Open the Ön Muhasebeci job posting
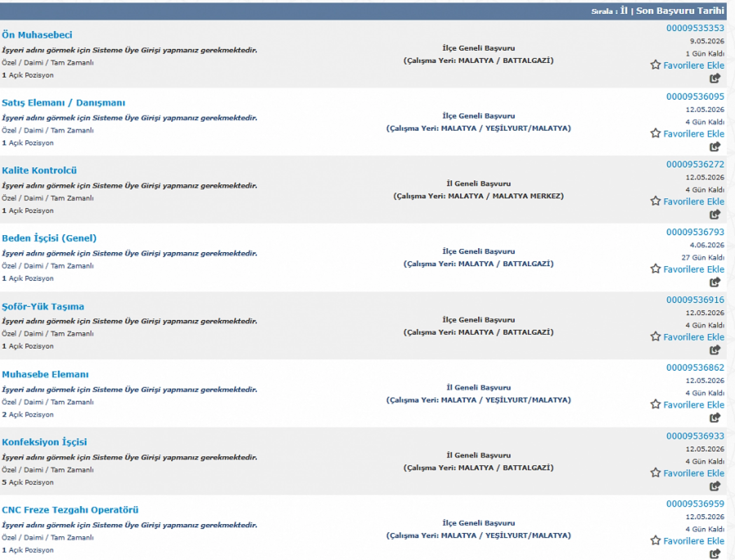735x560 pixels. [x=37, y=35]
